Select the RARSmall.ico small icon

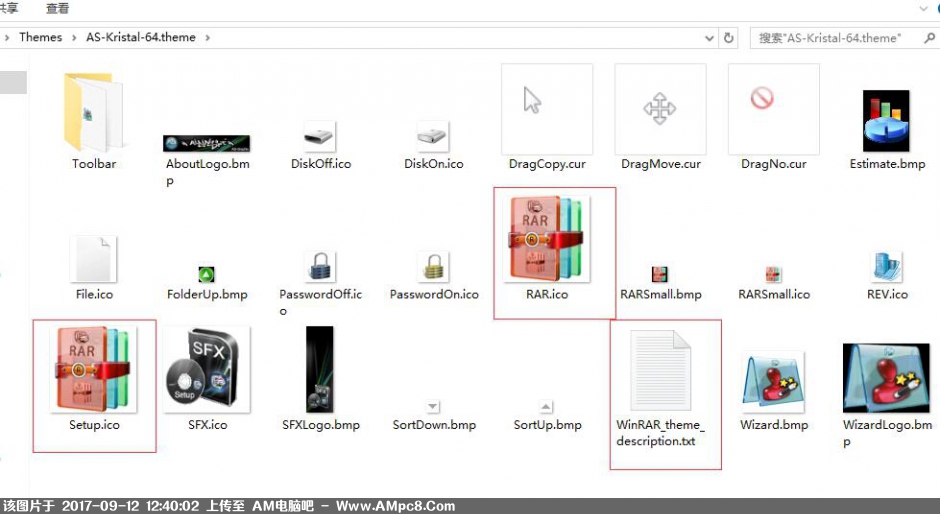click(x=773, y=275)
